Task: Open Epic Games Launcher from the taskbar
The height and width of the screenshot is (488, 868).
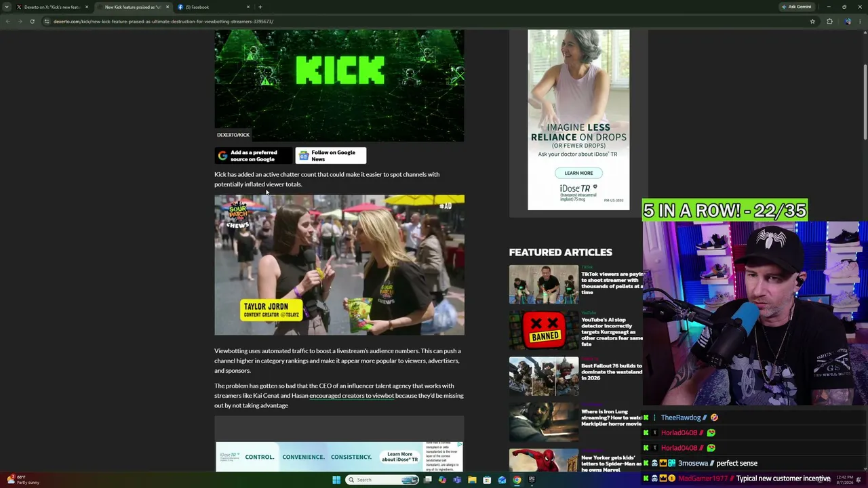Action: click(x=532, y=480)
